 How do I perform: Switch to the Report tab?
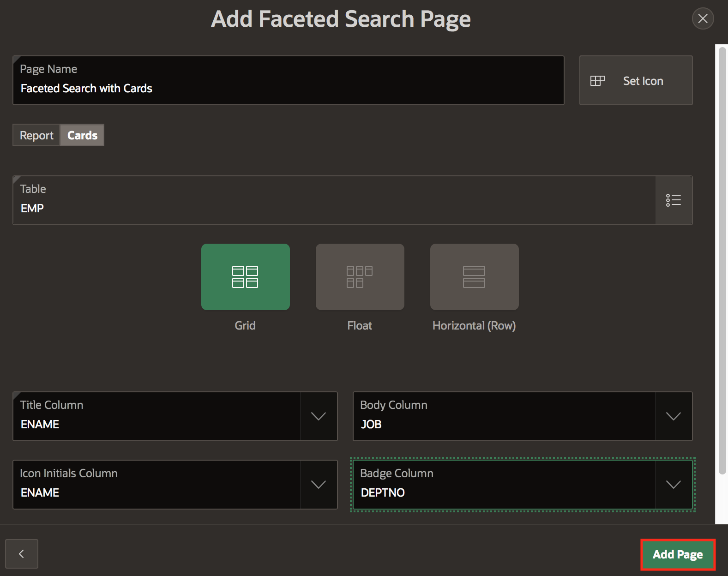36,135
